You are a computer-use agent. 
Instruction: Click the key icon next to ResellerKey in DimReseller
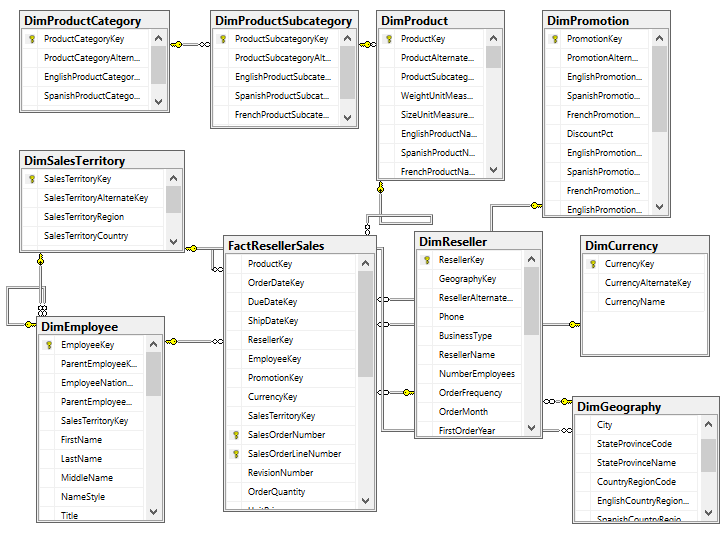coord(427,260)
